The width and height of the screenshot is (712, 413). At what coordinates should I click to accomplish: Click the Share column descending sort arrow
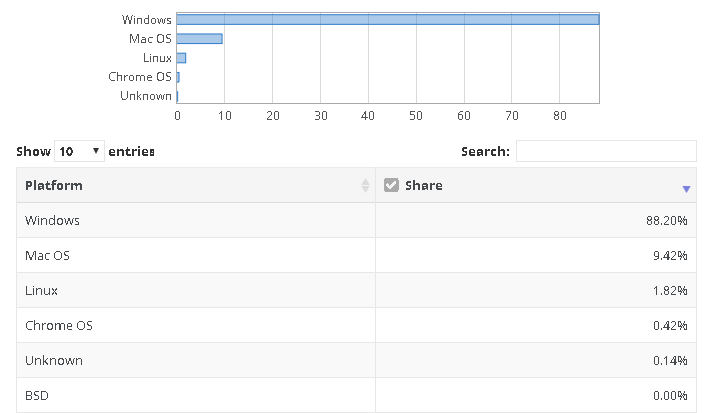click(x=686, y=189)
